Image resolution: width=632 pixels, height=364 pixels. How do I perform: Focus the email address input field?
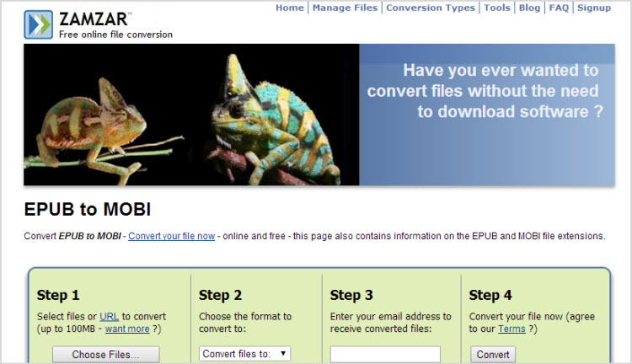[385, 355]
